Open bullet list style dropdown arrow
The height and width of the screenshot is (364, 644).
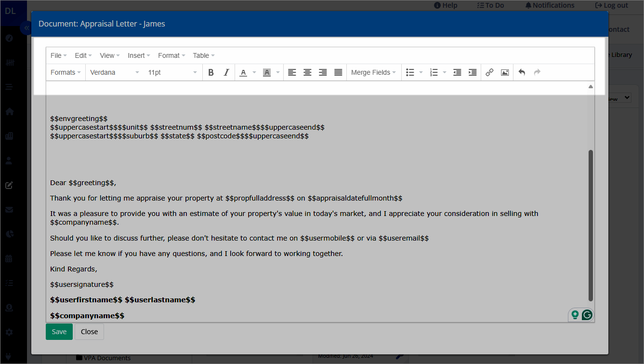pyautogui.click(x=421, y=72)
